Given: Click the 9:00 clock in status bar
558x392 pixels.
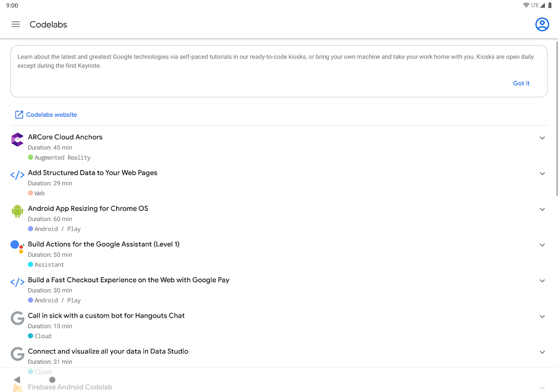Looking at the screenshot, I should 12,5.
